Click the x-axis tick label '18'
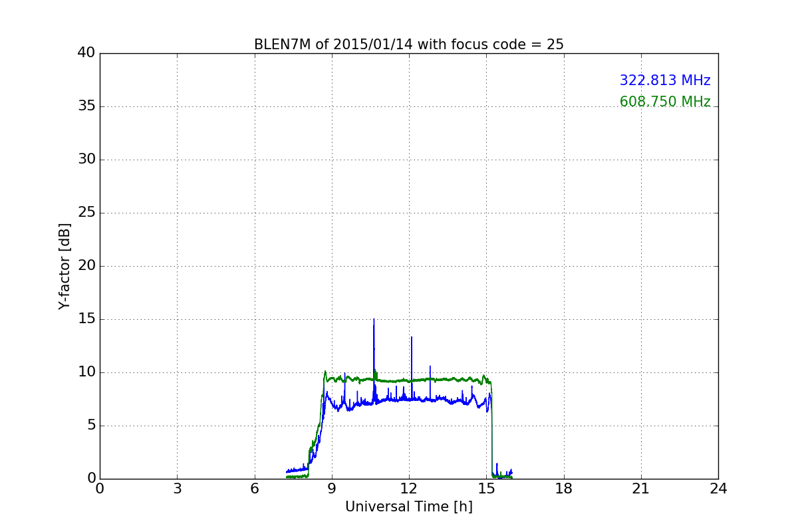 [564, 489]
